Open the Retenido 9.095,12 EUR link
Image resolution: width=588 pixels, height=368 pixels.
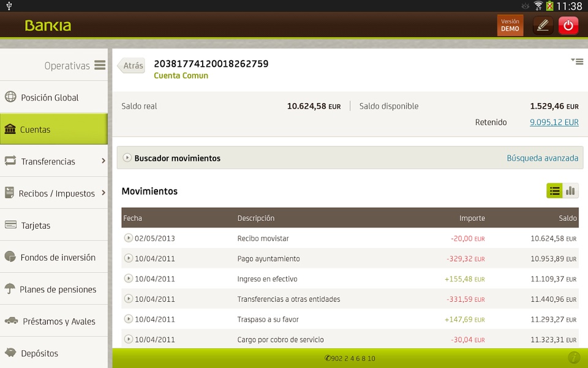pos(554,122)
